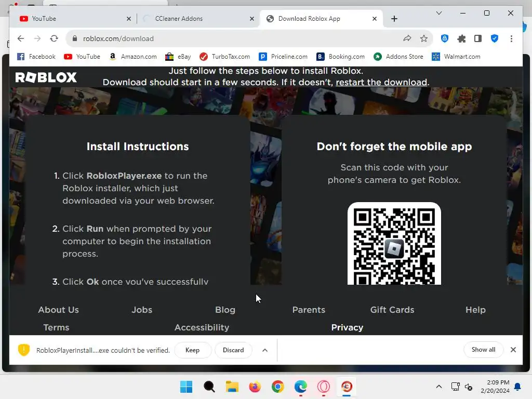The width and height of the screenshot is (532, 399).
Task: Open the Extensions puzzle piece menu
Action: pyautogui.click(x=461, y=38)
